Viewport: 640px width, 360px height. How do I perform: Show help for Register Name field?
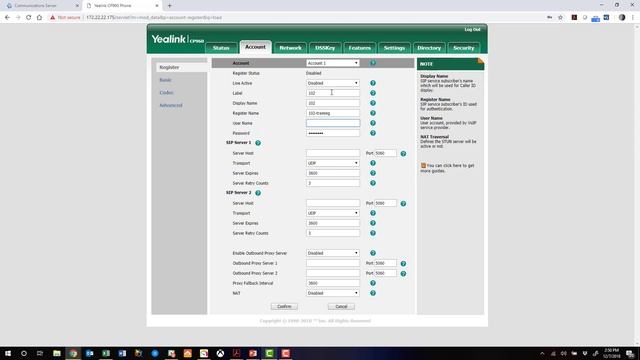coord(373,113)
